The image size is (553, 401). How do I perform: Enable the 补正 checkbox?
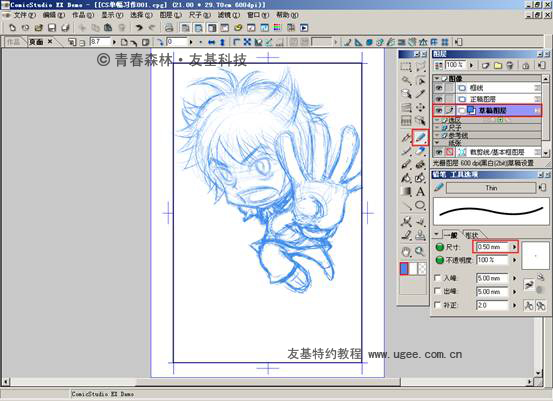point(437,305)
